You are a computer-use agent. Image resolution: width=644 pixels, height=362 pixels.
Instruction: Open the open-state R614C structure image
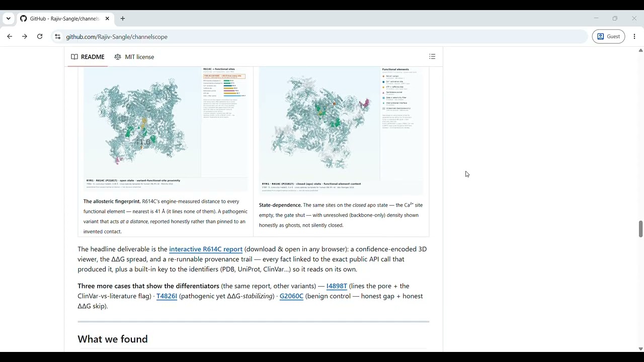tap(166, 129)
